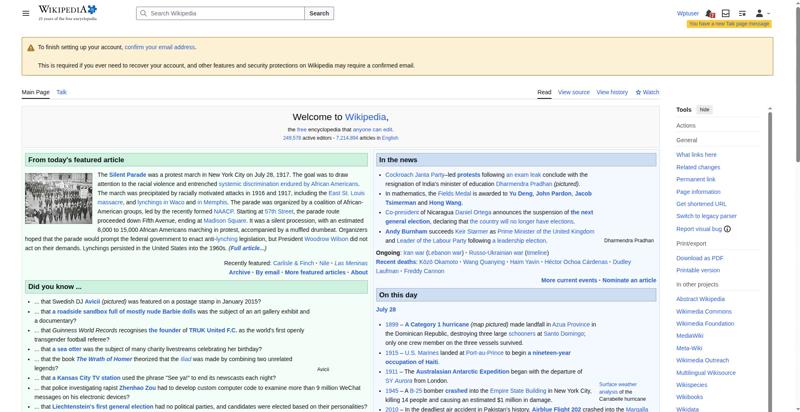Open the Wikispecies project link

tap(691, 385)
